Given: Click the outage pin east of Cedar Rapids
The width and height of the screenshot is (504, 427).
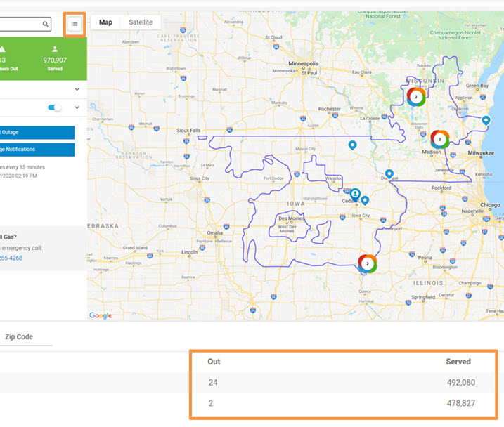Looking at the screenshot, I should coord(365,200).
